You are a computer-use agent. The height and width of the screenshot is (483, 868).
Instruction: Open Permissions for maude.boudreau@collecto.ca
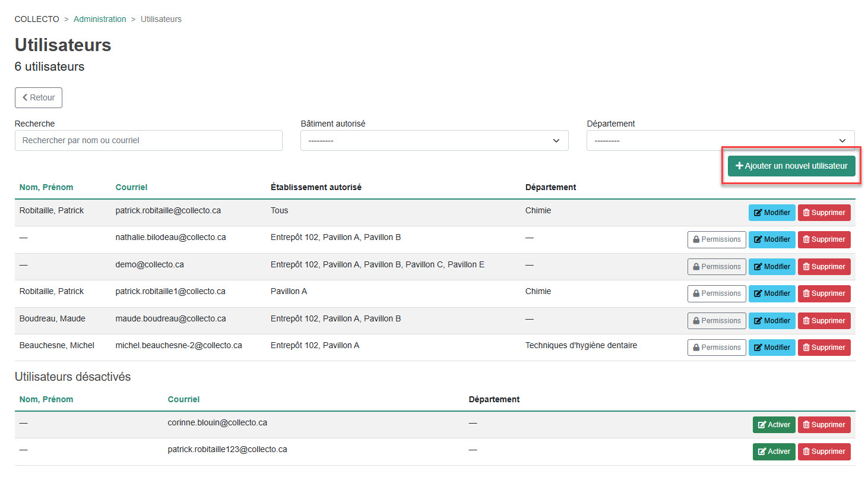(716, 321)
